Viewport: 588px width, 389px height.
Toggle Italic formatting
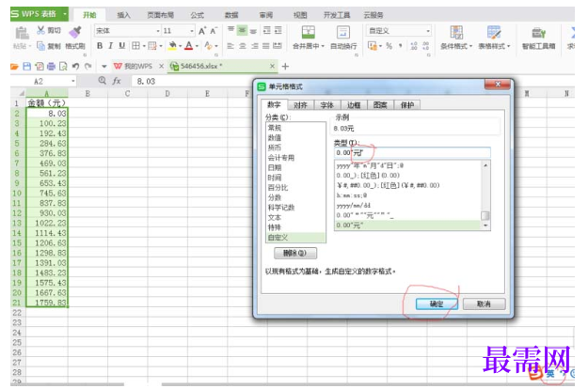tap(111, 46)
